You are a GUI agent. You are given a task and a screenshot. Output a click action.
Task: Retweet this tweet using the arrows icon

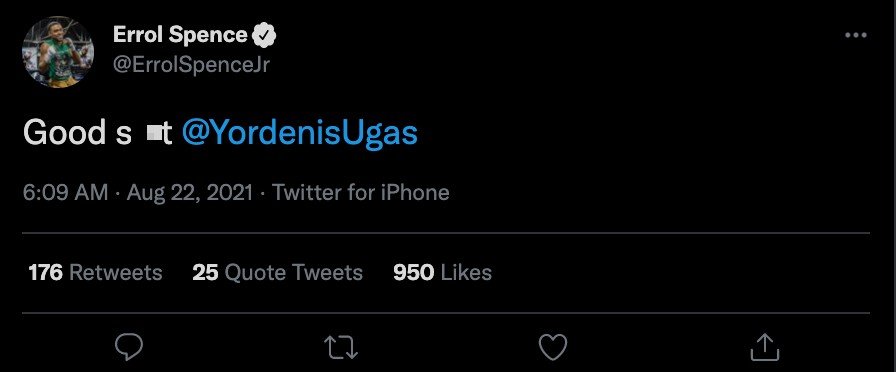[x=341, y=347]
